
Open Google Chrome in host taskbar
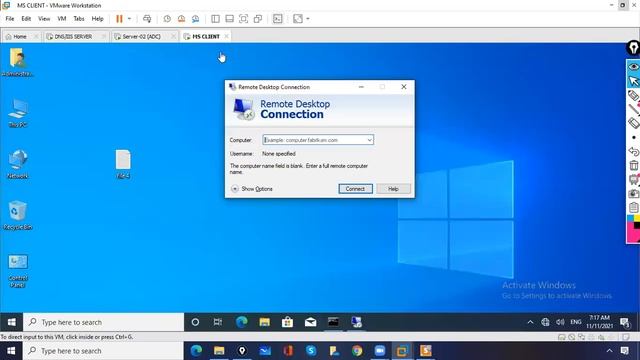pyautogui.click(x=357, y=351)
